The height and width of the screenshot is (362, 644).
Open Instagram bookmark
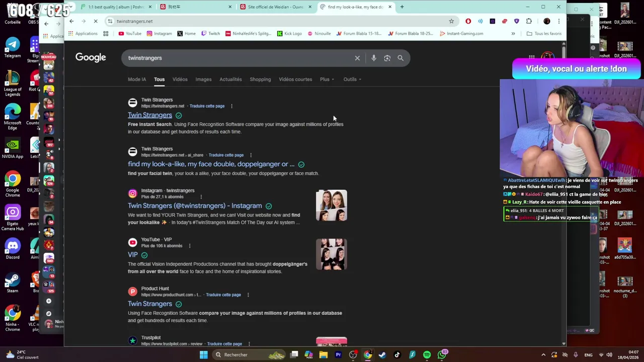point(159,34)
